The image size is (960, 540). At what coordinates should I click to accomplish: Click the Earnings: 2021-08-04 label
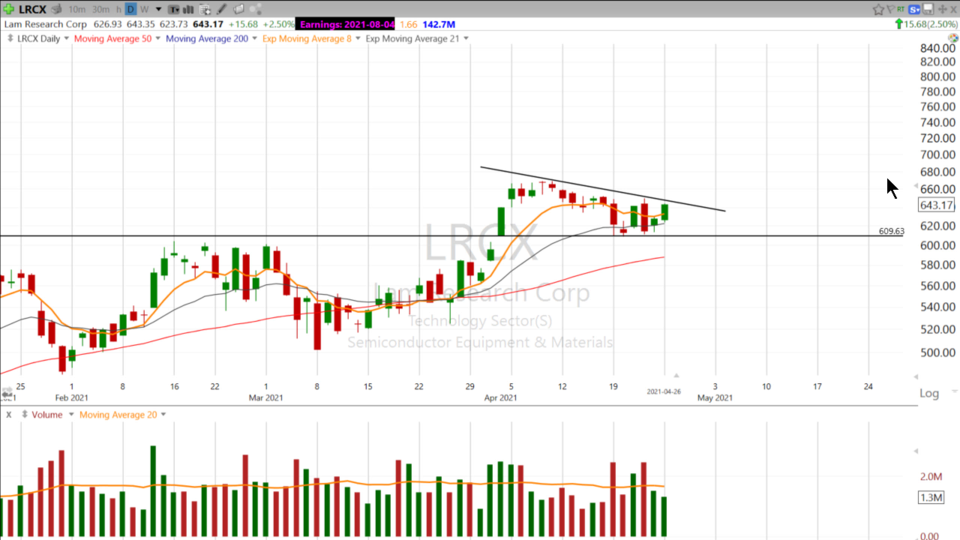[x=347, y=24]
